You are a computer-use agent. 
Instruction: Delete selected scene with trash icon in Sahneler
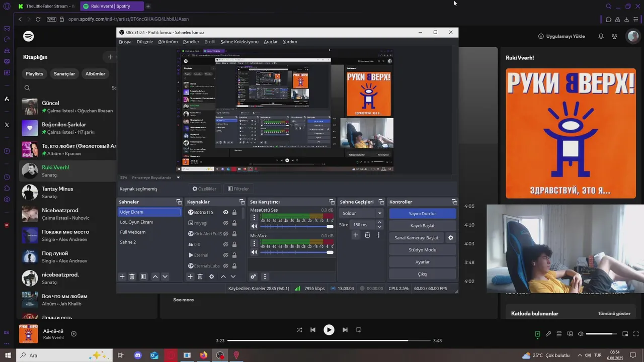pyautogui.click(x=132, y=277)
